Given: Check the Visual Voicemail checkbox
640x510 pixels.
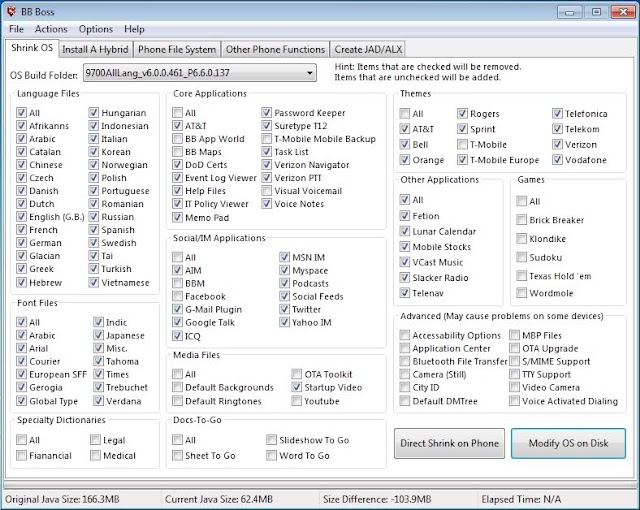Looking at the screenshot, I should [x=267, y=191].
